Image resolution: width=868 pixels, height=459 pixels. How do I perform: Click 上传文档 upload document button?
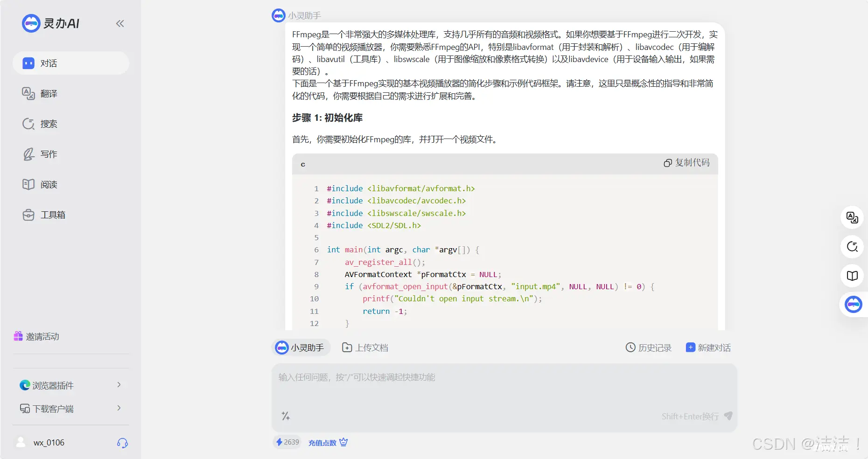click(365, 348)
